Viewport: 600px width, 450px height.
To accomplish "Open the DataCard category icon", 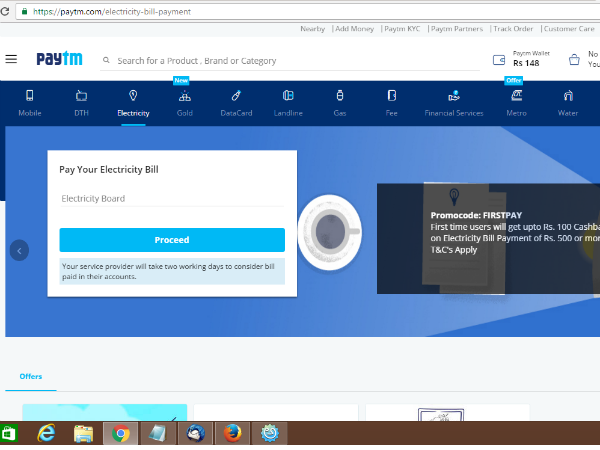I will coord(236,96).
